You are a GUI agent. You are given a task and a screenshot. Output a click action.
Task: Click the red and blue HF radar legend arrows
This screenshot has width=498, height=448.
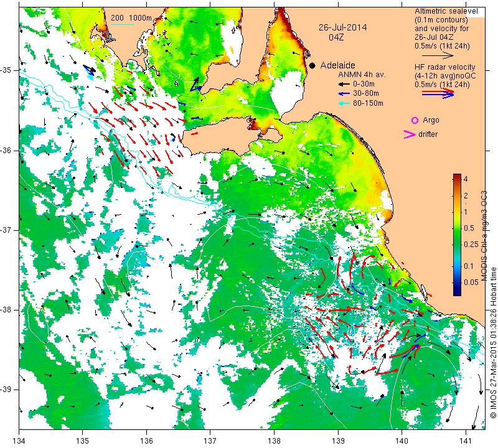(x=438, y=93)
